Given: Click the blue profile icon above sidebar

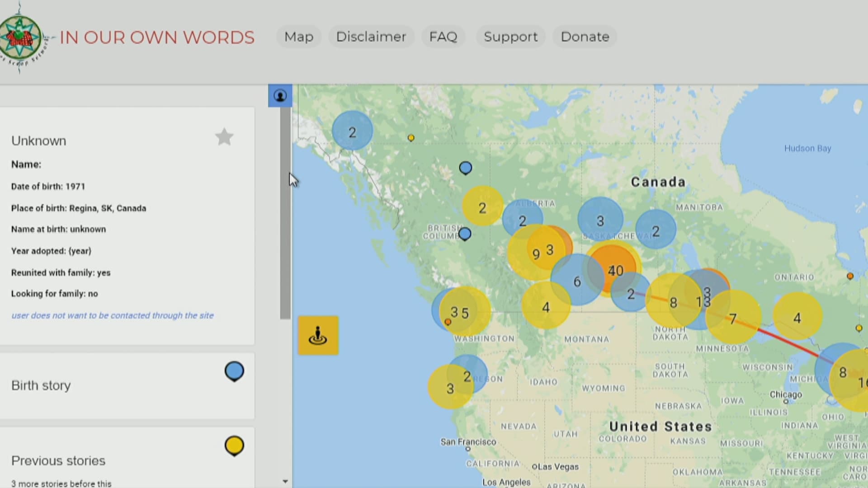Looking at the screenshot, I should 280,96.
